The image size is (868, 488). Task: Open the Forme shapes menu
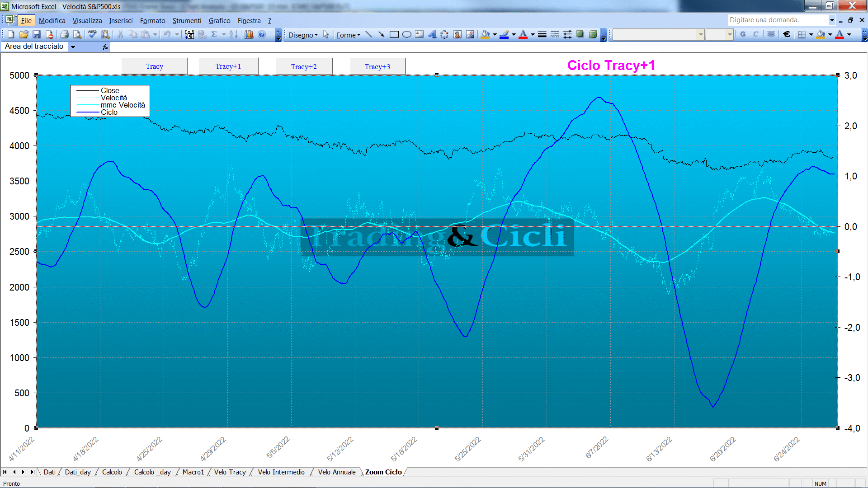coord(348,35)
